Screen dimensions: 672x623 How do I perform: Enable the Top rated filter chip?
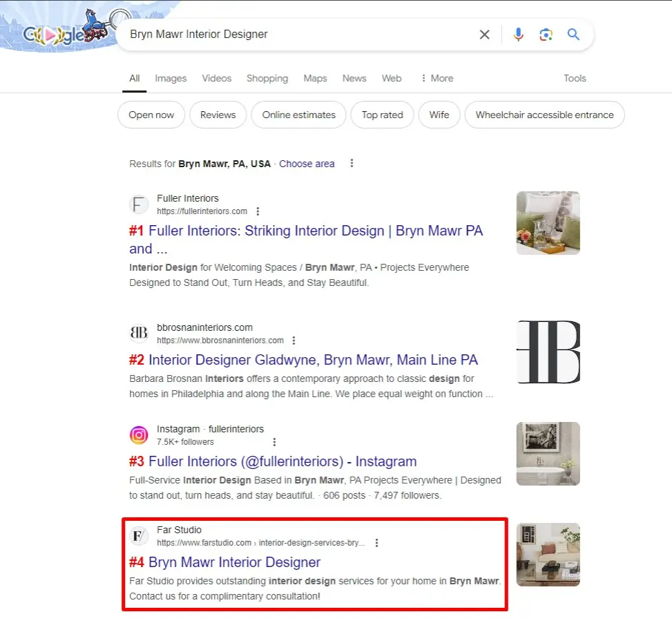pyautogui.click(x=382, y=115)
